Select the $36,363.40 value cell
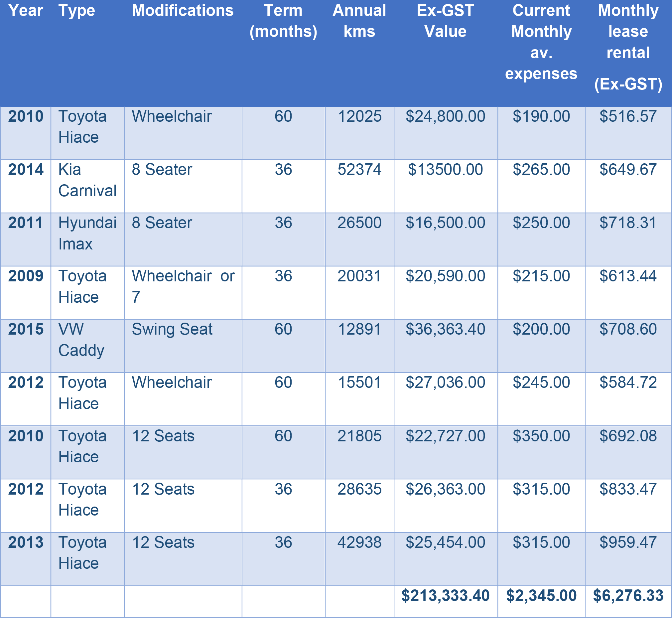Screen dimensions: 672x618 [x=445, y=329]
